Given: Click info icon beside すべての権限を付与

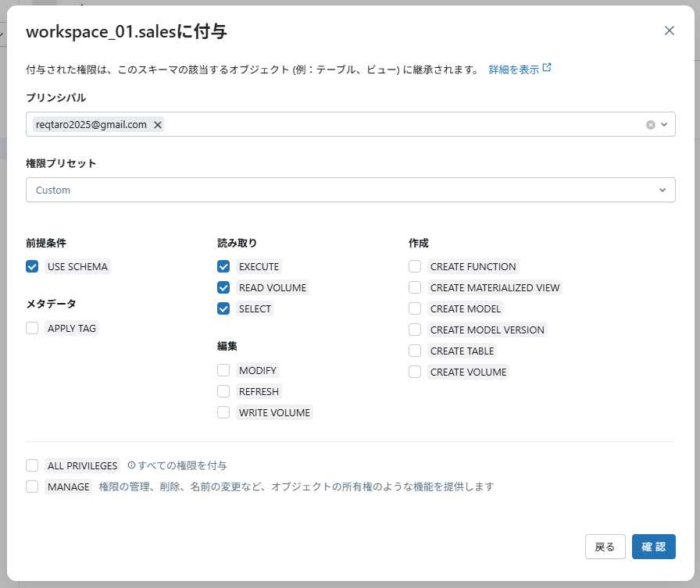Looking at the screenshot, I should point(131,465).
